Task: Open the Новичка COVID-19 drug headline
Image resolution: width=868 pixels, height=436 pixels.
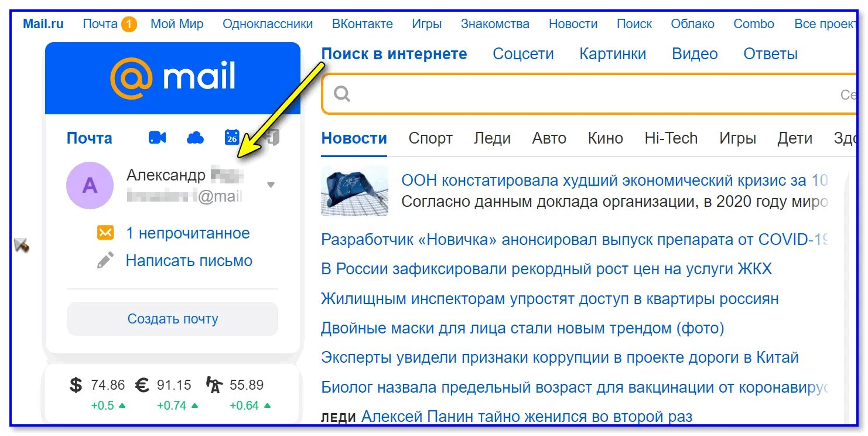Action: (x=574, y=240)
